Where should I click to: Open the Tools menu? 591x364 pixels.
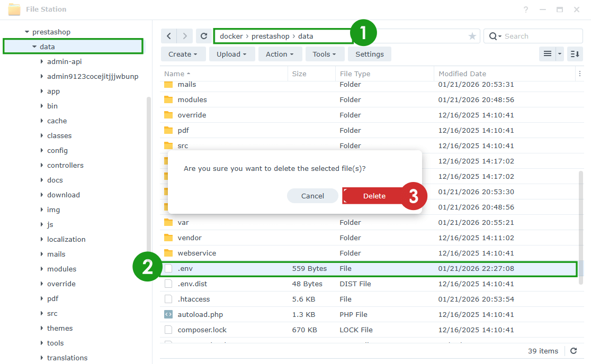point(324,53)
